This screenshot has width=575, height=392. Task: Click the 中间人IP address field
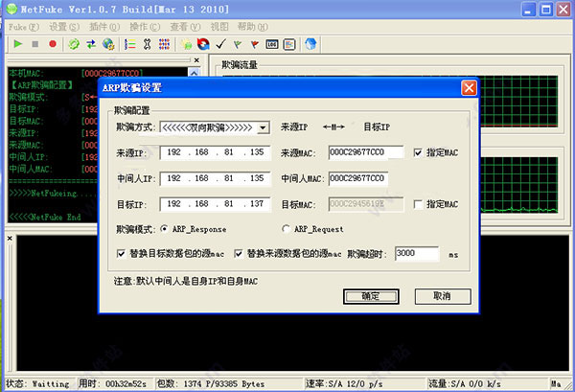click(216, 178)
